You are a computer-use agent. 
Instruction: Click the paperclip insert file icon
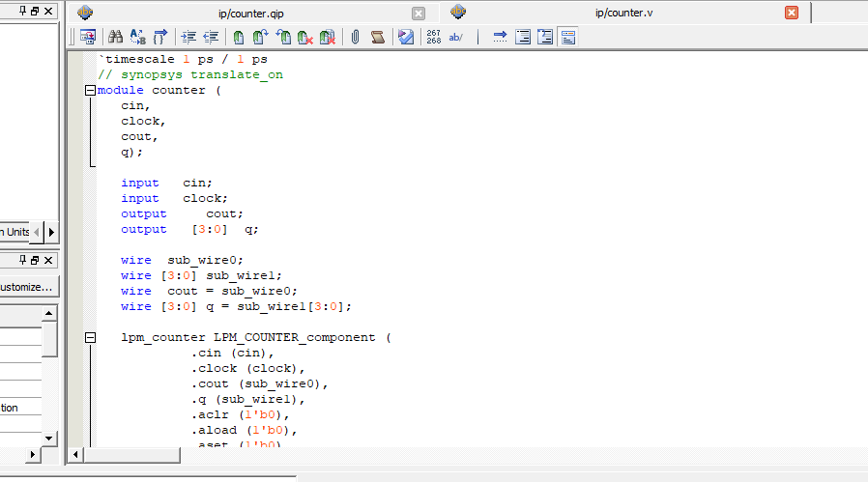[x=355, y=37]
